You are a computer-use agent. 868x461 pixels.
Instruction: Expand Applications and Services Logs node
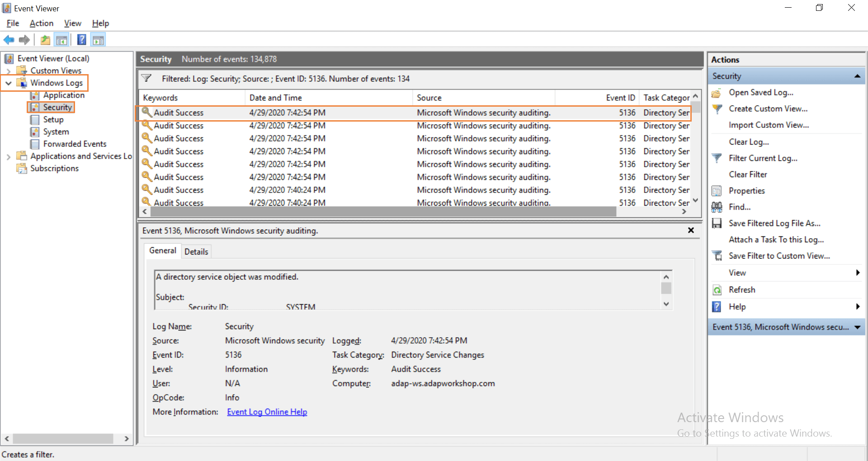click(9, 157)
